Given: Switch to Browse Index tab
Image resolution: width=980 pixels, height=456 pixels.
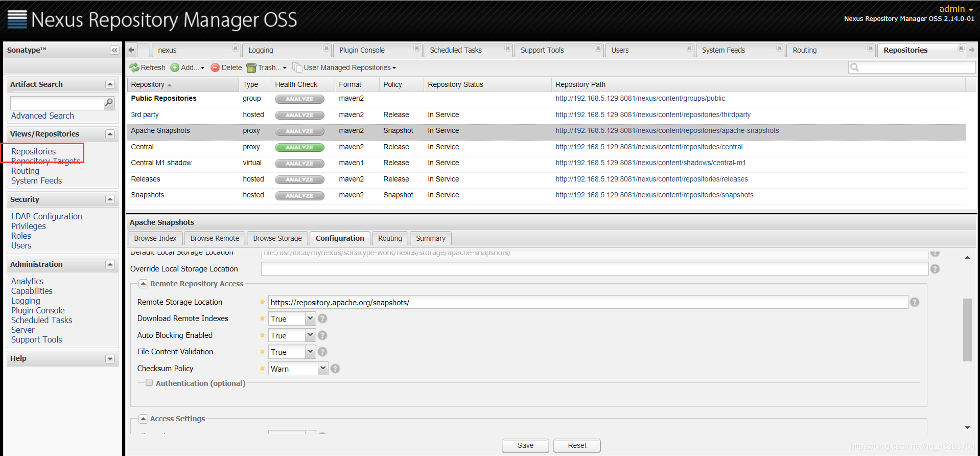Looking at the screenshot, I should 155,238.
